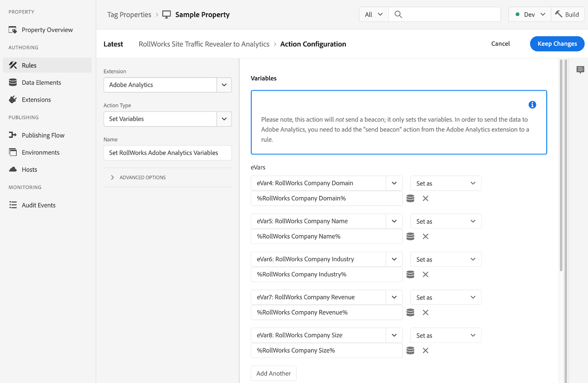Image resolution: width=588 pixels, height=383 pixels.
Task: Click the action Name input field
Action: 168,153
